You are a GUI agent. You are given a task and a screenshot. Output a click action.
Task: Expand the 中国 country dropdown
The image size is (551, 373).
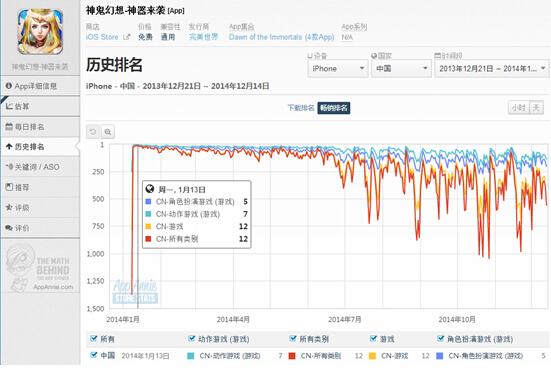click(401, 69)
